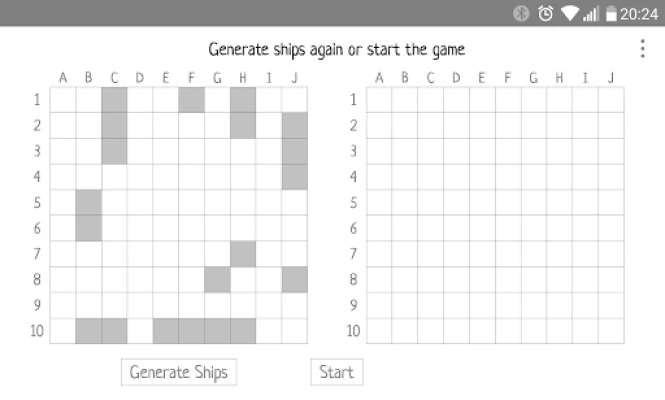Tap the battery icon in status bar
The height and width of the screenshot is (400, 665).
click(x=611, y=13)
